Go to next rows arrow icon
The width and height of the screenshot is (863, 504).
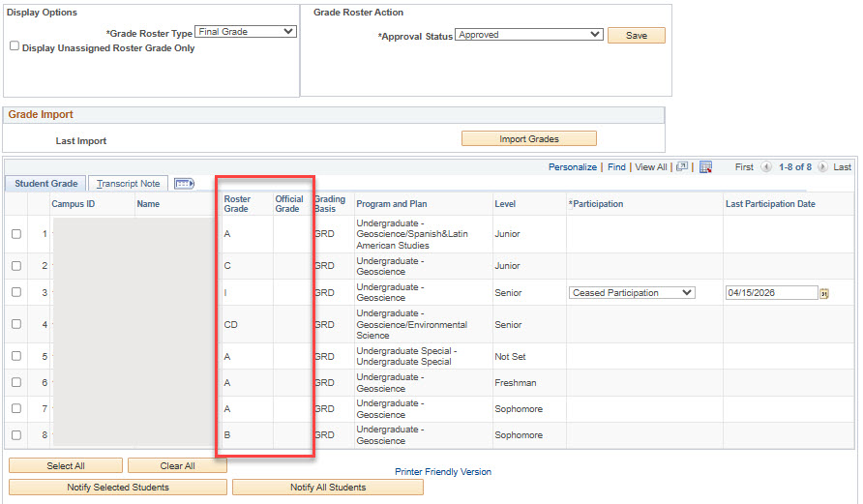[822, 166]
